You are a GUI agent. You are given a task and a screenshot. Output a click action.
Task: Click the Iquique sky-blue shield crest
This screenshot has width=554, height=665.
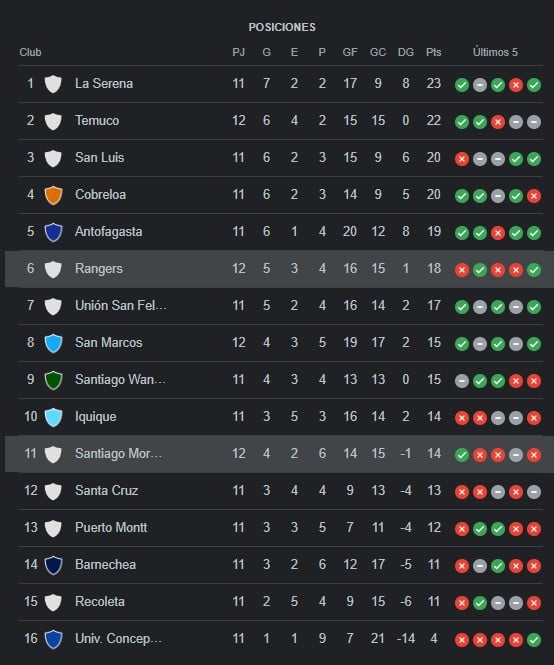[53, 417]
